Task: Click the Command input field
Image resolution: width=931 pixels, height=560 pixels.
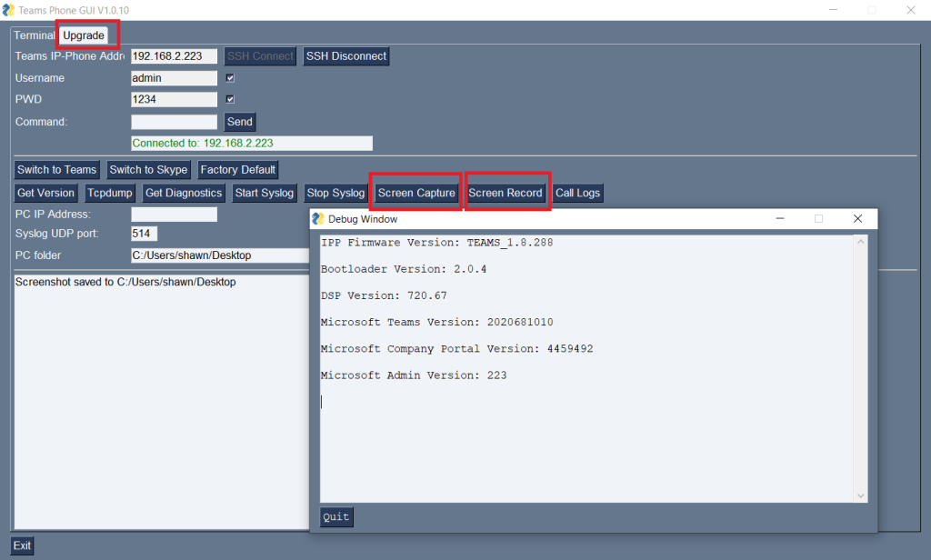Action: point(174,122)
